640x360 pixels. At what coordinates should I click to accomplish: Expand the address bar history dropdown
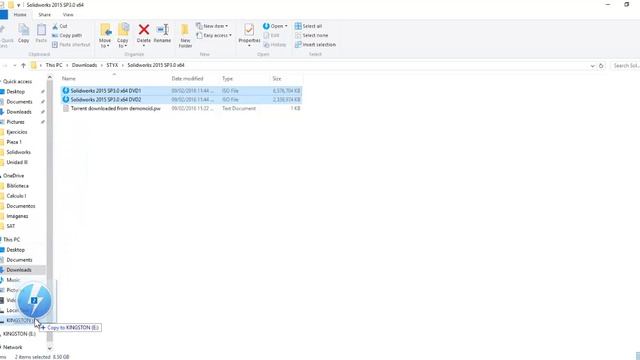coord(592,66)
